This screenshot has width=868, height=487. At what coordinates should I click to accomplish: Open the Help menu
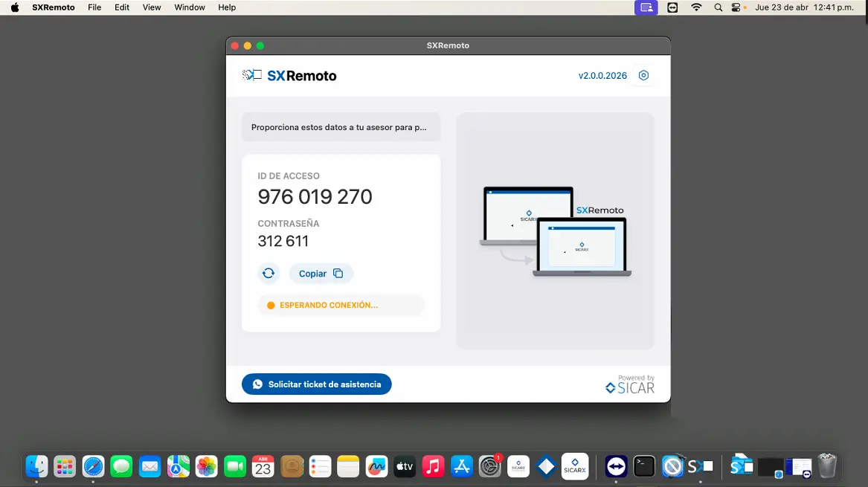[x=227, y=7]
